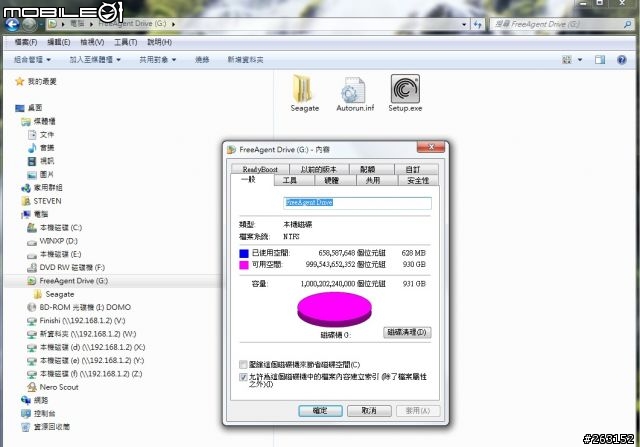Viewport: 640px width, 447px height.
Task: Select Seagate subfolder in navigation tree
Action: pyautogui.click(x=54, y=294)
